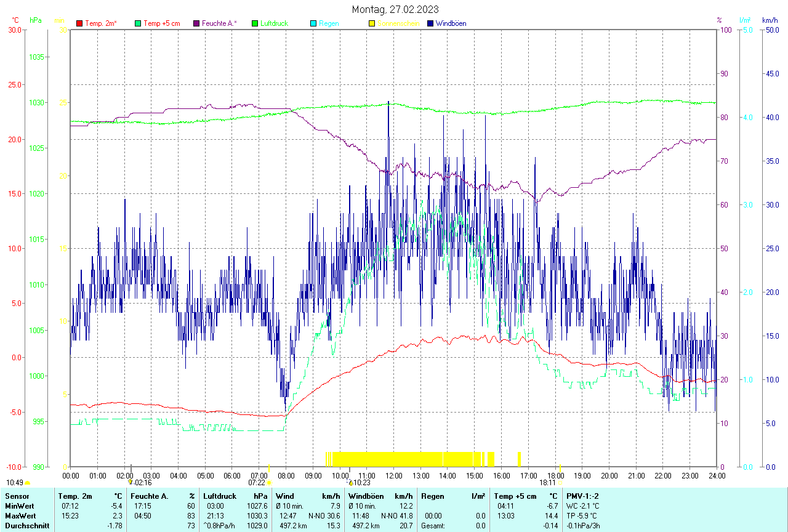Click the PMV-1:-2 header
788x532 pixels.
pyautogui.click(x=582, y=496)
